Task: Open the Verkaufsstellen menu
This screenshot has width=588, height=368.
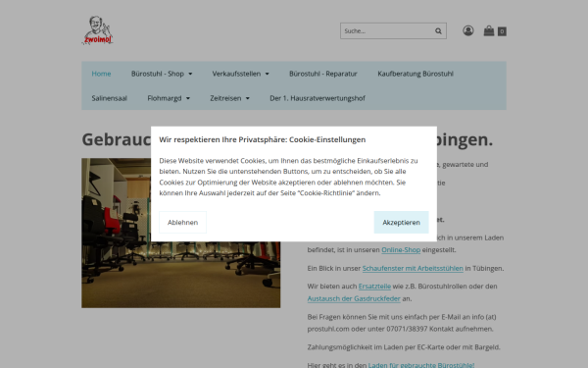Action: coord(236,74)
